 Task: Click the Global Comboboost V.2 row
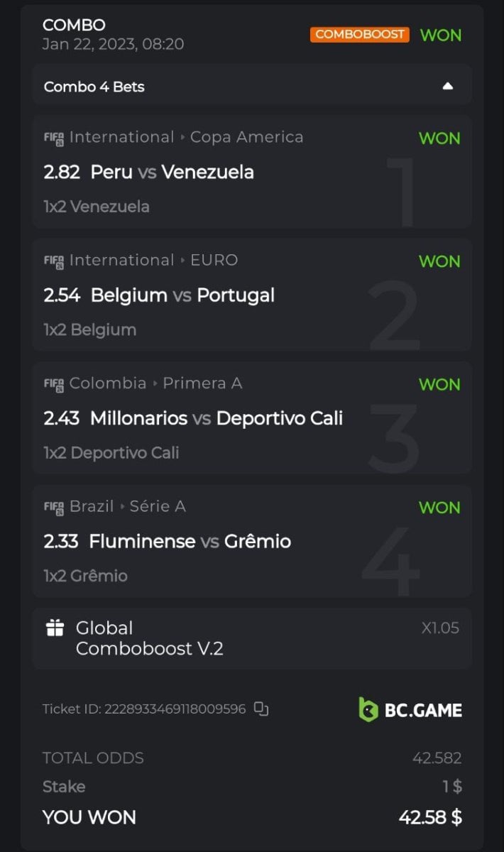(150, 638)
